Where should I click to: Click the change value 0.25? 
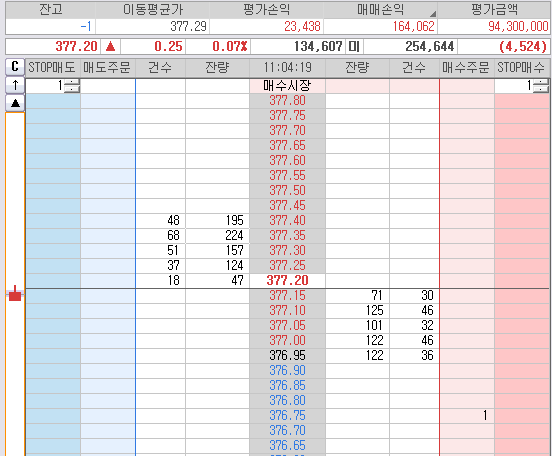pyautogui.click(x=168, y=46)
